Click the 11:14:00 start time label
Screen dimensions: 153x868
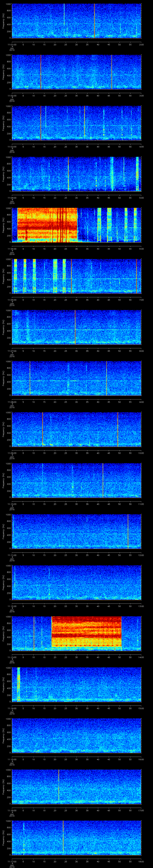coord(12,708)
